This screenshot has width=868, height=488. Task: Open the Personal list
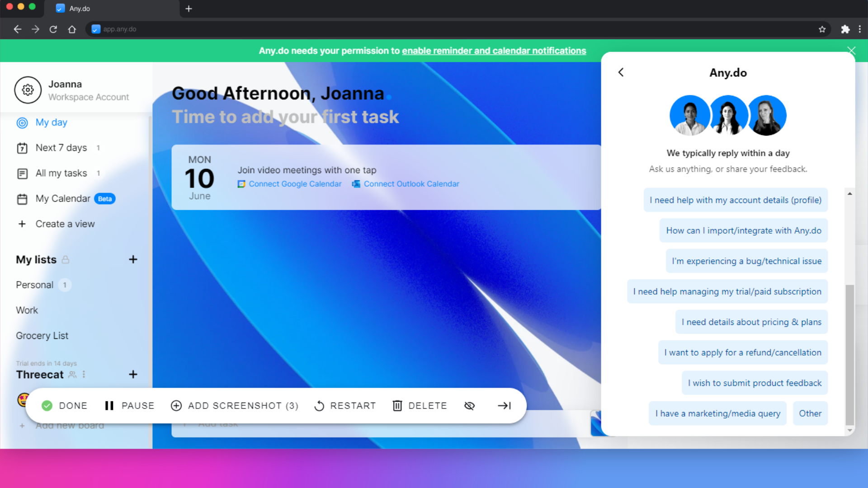tap(34, 285)
